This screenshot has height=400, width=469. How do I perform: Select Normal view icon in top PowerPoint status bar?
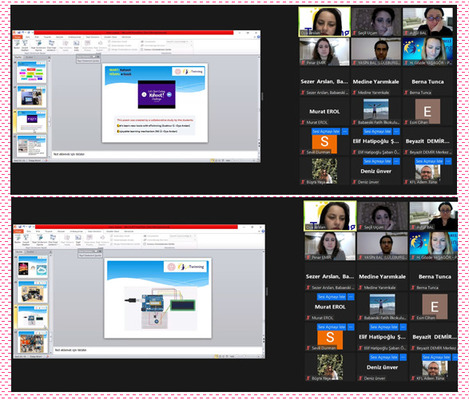click(212, 161)
